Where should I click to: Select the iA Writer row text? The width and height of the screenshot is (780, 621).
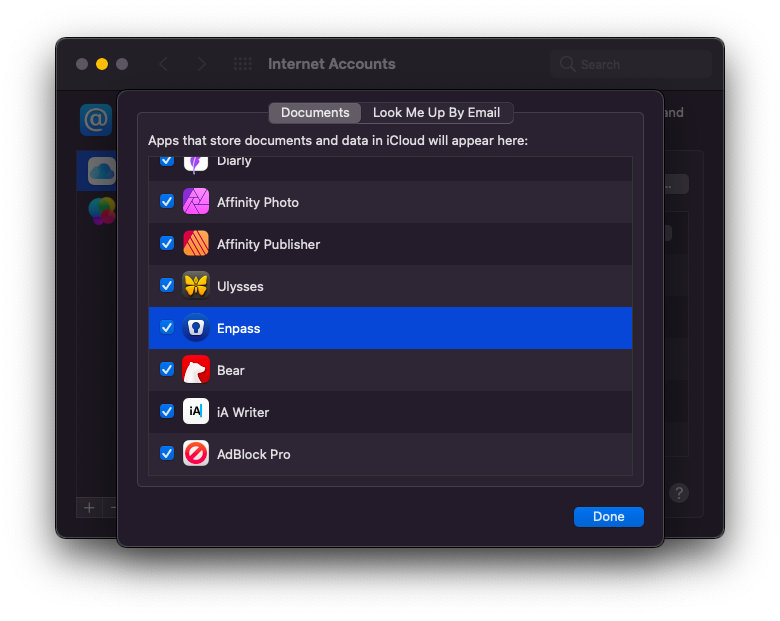[243, 412]
